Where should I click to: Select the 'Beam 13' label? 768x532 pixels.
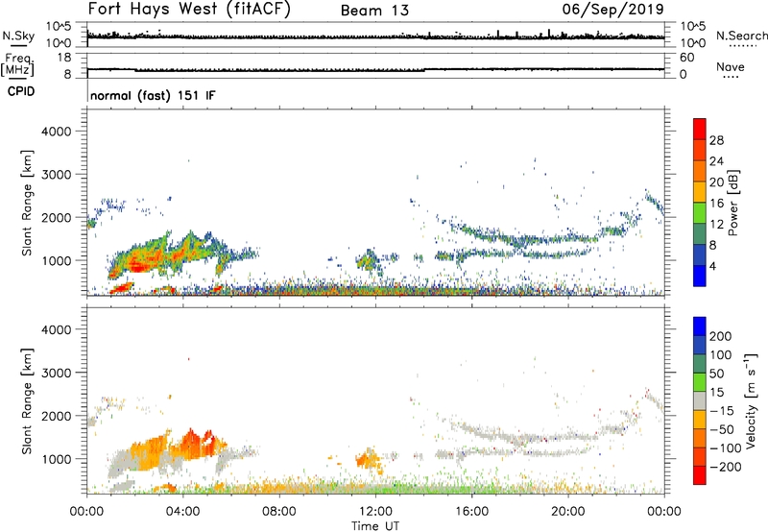point(374,11)
